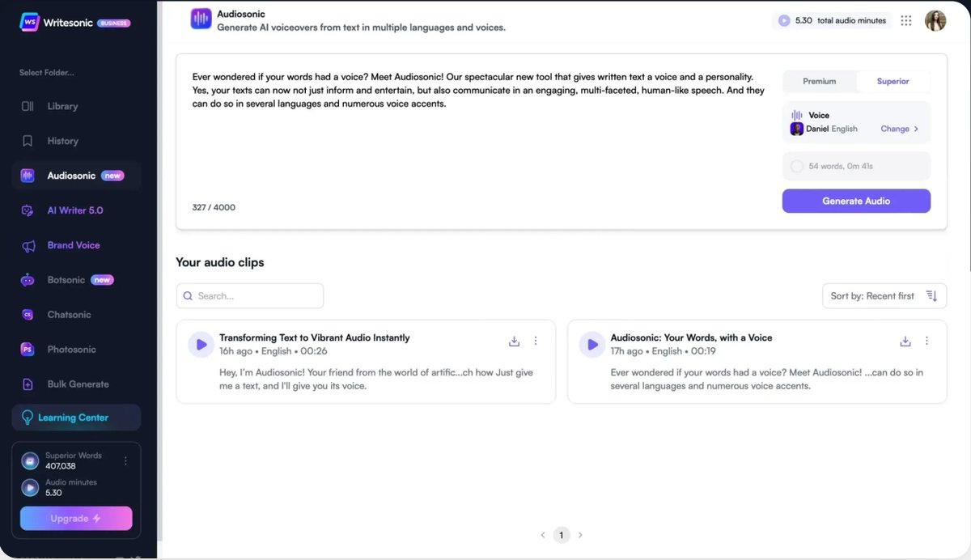971x560 pixels.
Task: Open the apps grid icon in header
Action: [906, 21]
